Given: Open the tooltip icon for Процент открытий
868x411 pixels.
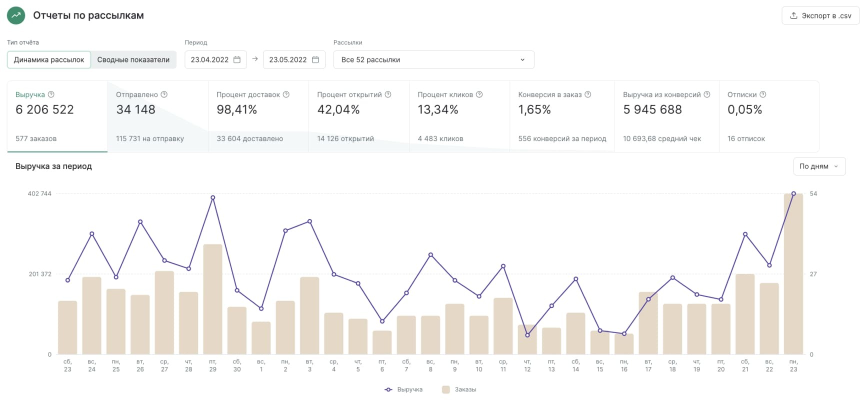Looking at the screenshot, I should pos(388,94).
